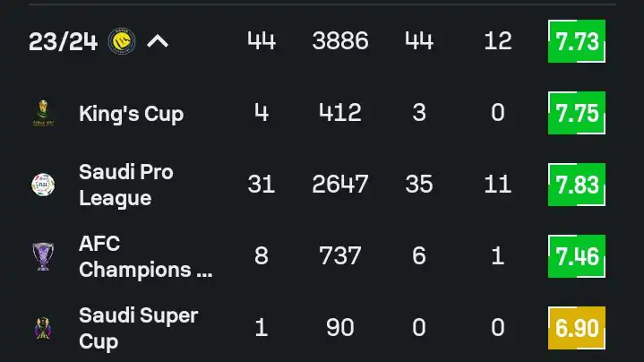Click the 2647 minutes value
This screenshot has height=362, width=644.
click(339, 185)
